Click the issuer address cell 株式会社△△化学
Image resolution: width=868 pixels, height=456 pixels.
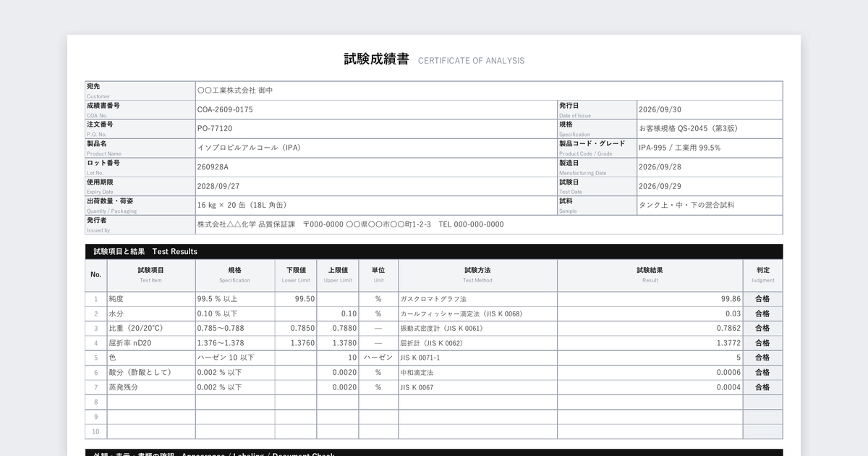click(489, 224)
